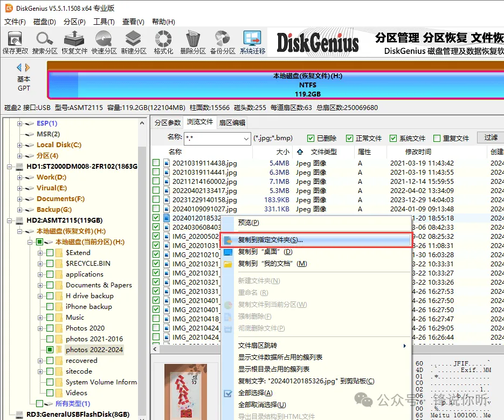Open the 文件(F) menu
The image size is (504, 420).
(x=15, y=22)
